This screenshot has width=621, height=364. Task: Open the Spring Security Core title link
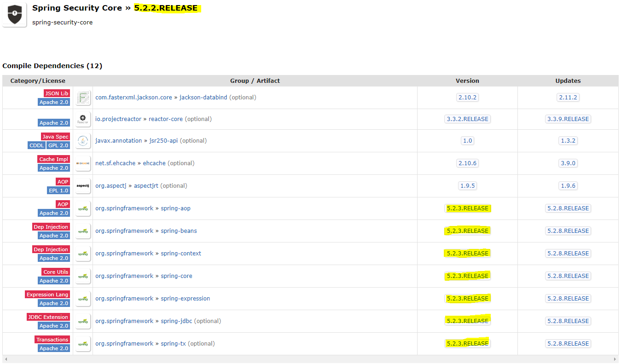point(77,8)
